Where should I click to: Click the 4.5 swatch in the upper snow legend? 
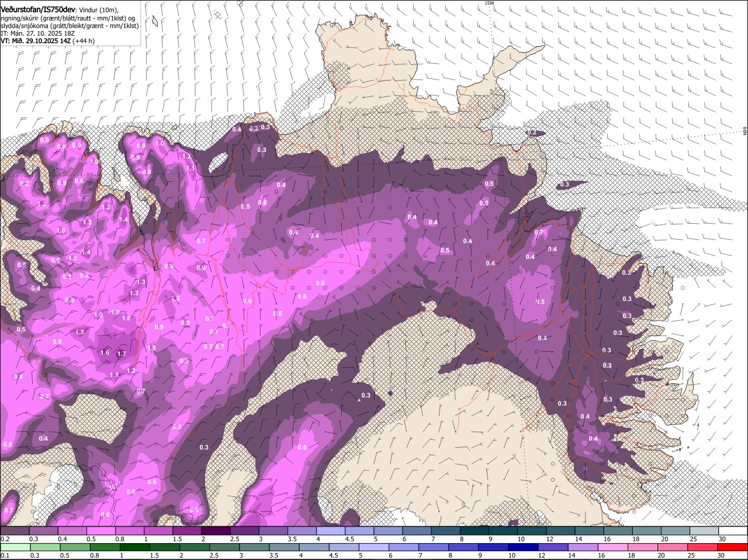point(359,531)
